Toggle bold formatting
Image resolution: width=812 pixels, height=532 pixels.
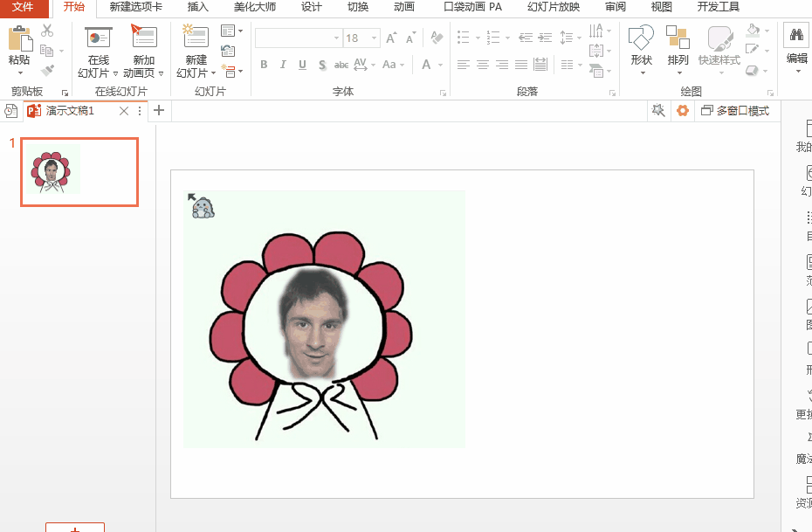pos(264,65)
